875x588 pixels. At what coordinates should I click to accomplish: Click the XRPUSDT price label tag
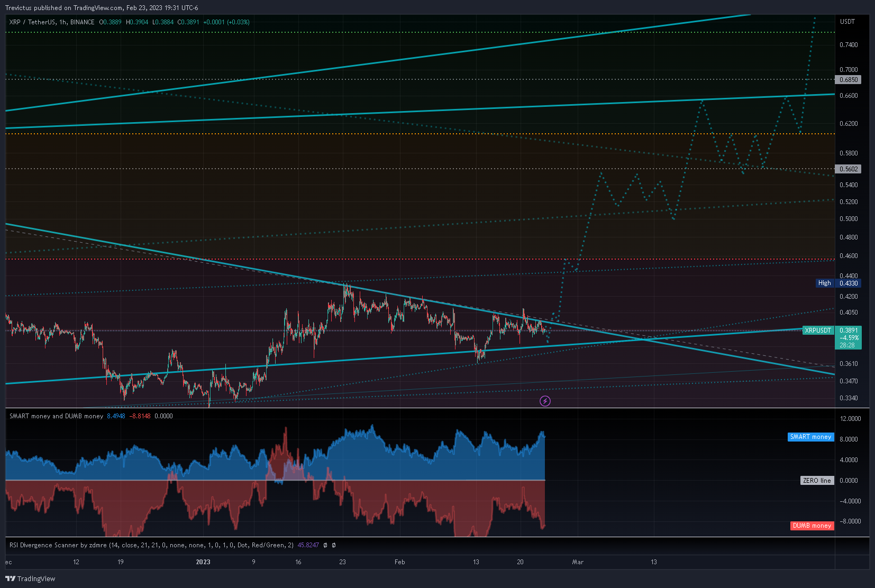818,330
